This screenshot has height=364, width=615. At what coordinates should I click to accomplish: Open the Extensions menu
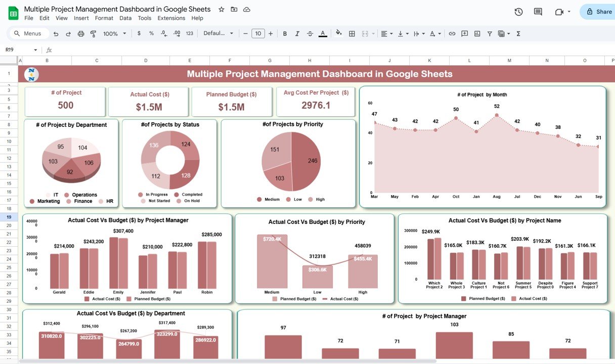[x=171, y=18]
